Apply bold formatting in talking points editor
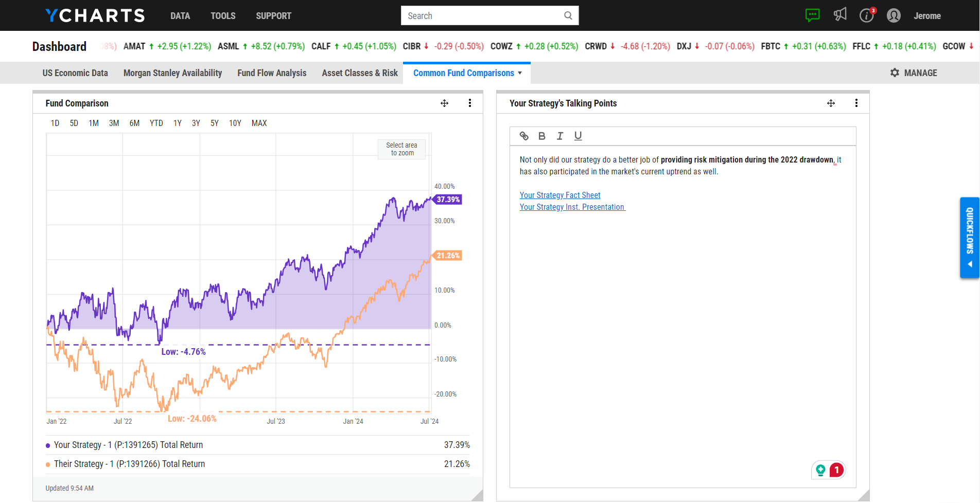This screenshot has height=503, width=980. [541, 136]
